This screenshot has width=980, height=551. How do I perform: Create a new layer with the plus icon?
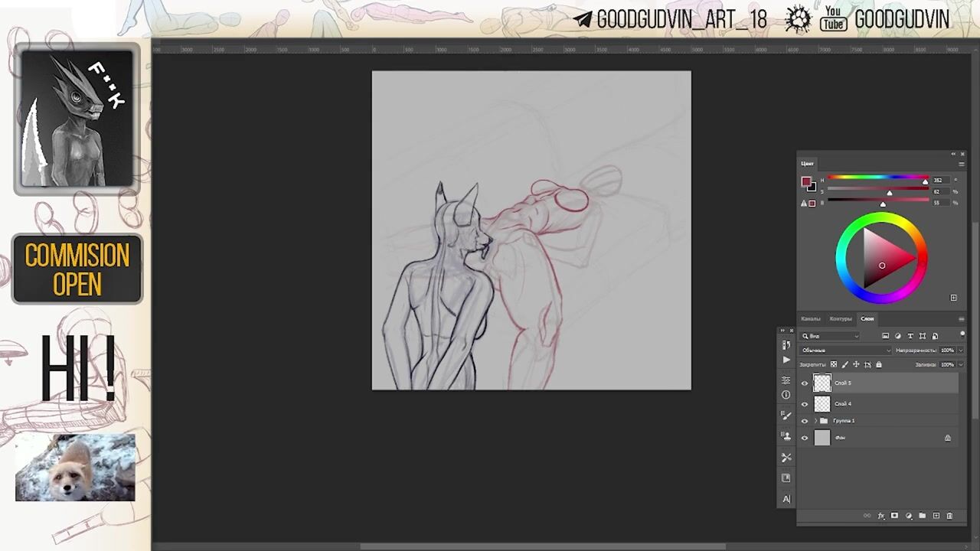pos(936,516)
